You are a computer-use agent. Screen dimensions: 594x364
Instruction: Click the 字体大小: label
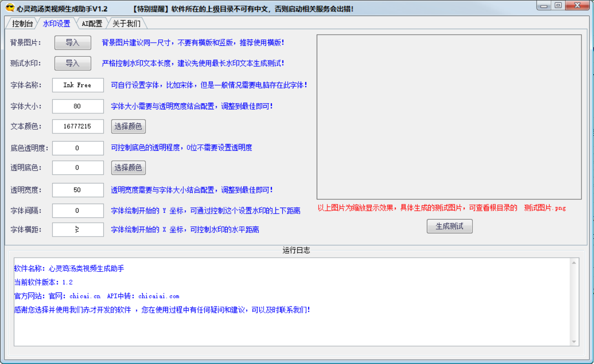(x=26, y=106)
